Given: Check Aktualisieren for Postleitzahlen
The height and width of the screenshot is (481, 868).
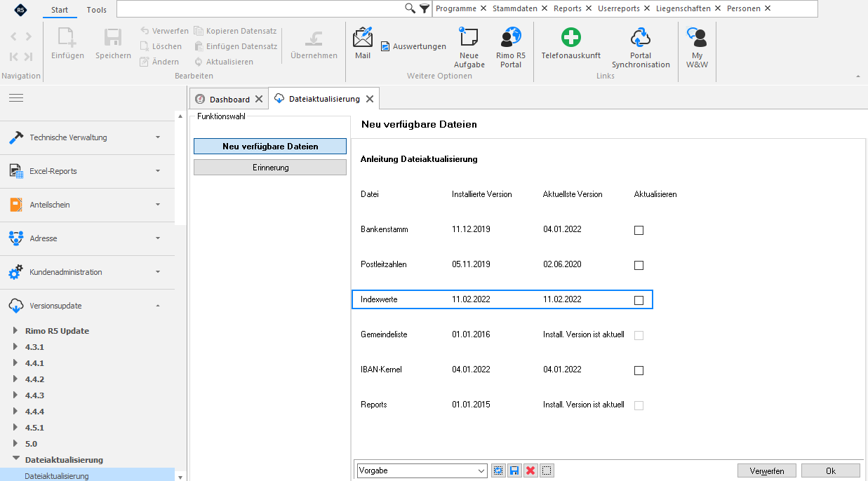Looking at the screenshot, I should pos(639,265).
